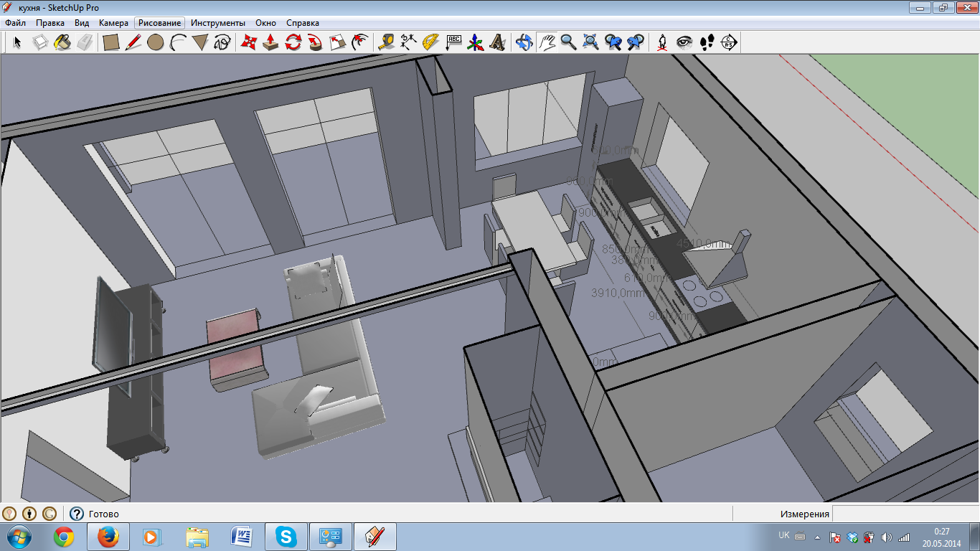
Task: Open the Рисование menu
Action: (x=160, y=23)
